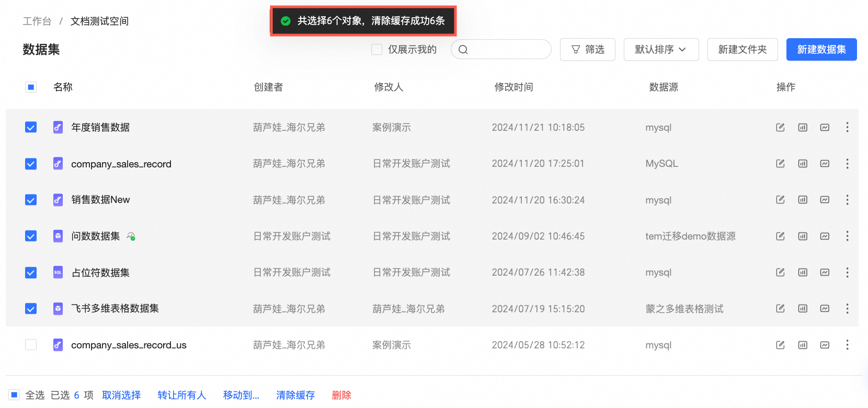Check the company_sales_record_us row checkbox
Viewport: 868px width, 408px height.
click(x=31, y=345)
